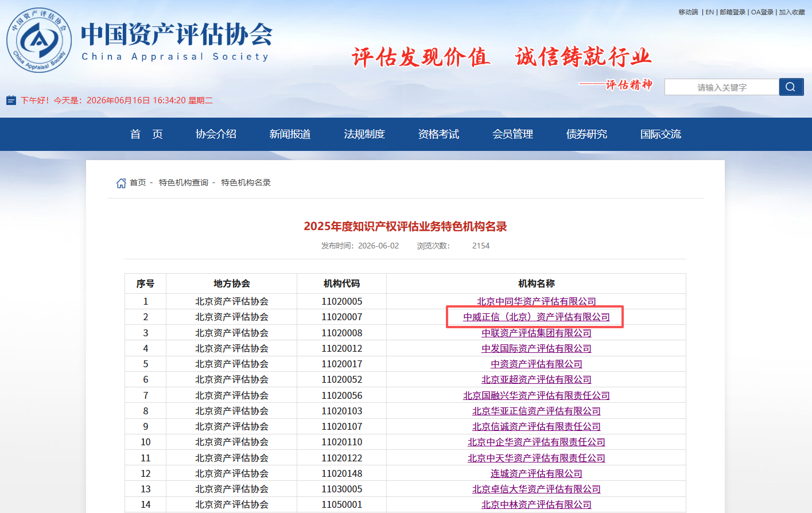Open 中资资产评估有限公司 link
812x513 pixels.
[537, 364]
